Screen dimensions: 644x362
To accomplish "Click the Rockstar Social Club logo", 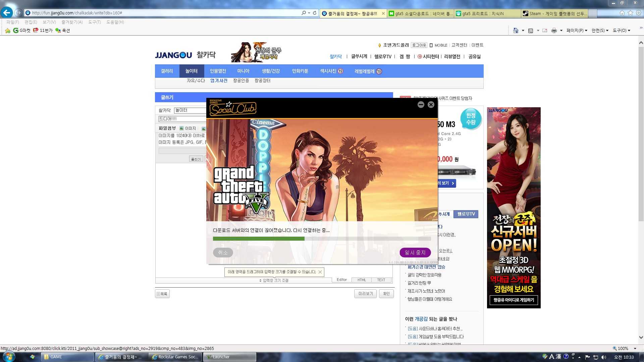I will point(233,108).
